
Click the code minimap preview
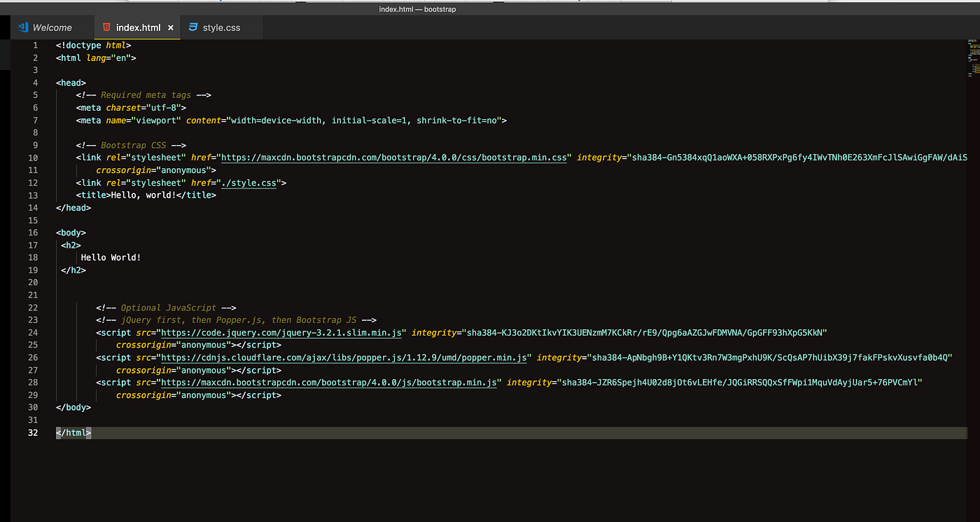(x=973, y=57)
